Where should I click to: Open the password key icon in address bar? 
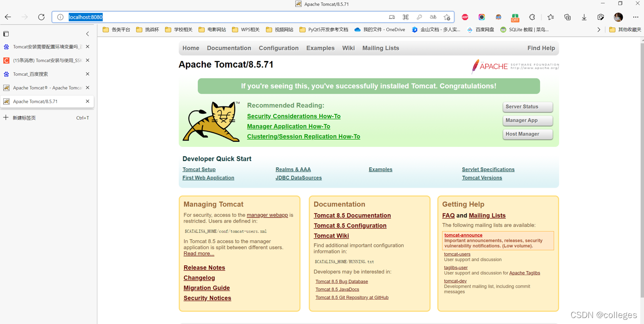tap(419, 17)
